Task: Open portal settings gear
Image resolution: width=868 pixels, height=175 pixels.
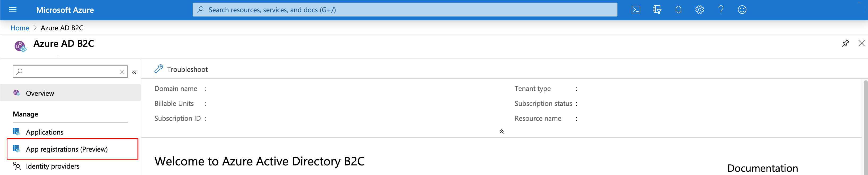Action: pyautogui.click(x=699, y=10)
